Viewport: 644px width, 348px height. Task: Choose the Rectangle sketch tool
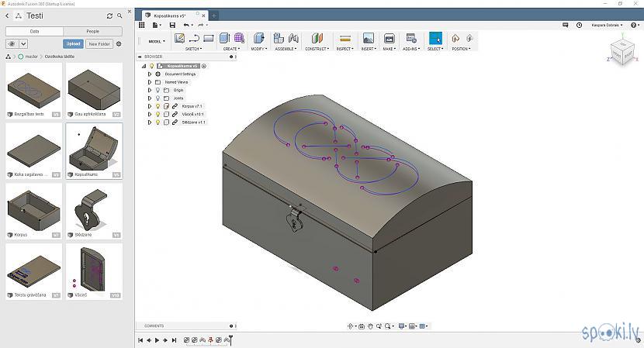(x=209, y=39)
